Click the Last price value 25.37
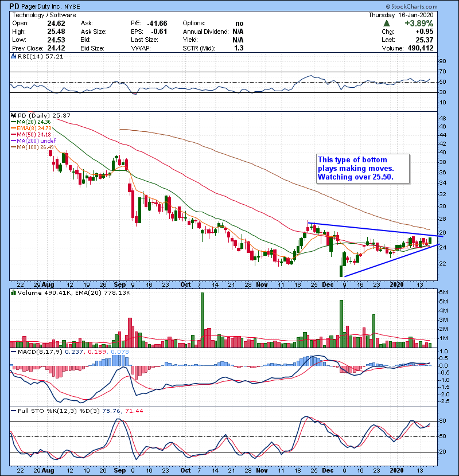The height and width of the screenshot is (476, 459). coord(425,40)
